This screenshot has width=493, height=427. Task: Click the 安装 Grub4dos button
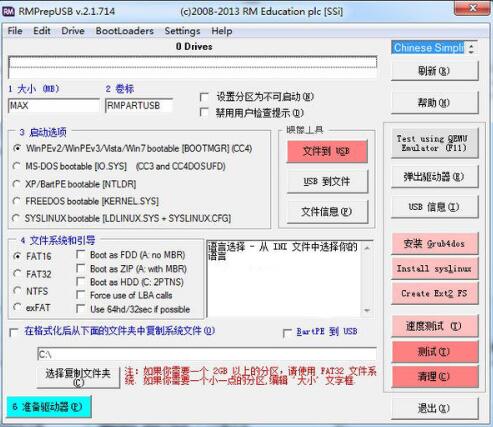click(434, 244)
